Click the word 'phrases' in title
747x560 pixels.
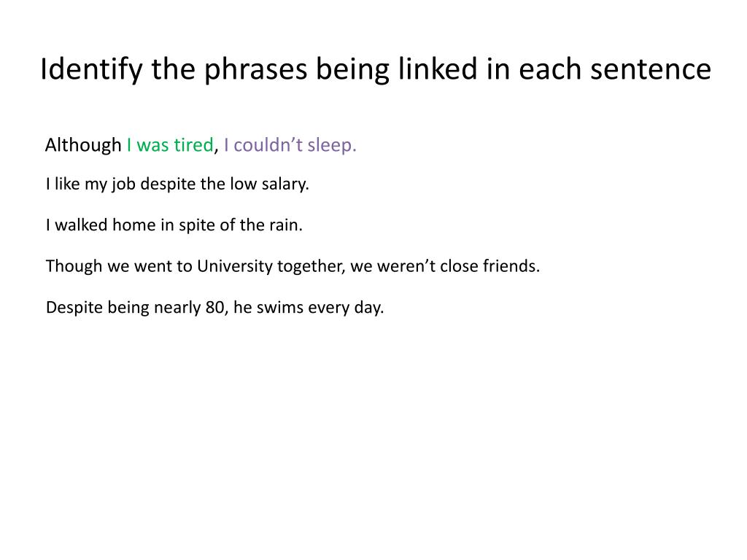pyautogui.click(x=256, y=69)
